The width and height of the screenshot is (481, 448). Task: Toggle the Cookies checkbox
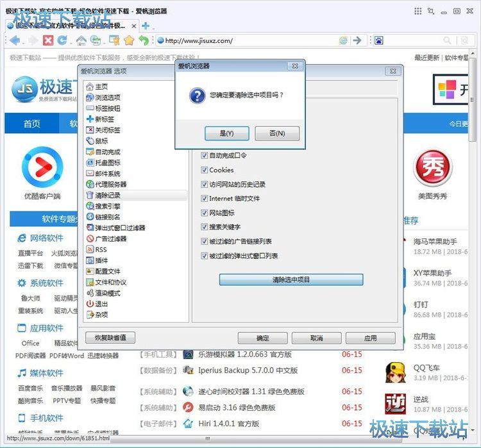[x=204, y=170]
